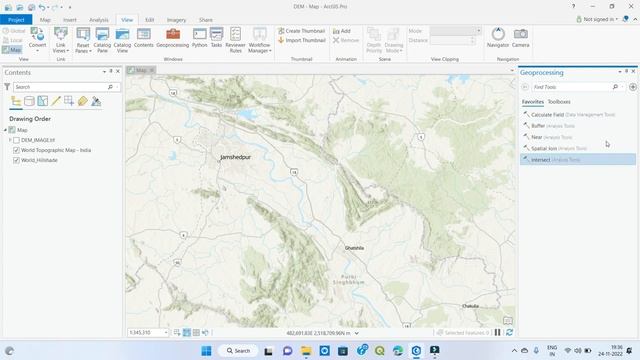Open the Tasks pane
The width and height of the screenshot is (640, 360).
click(216, 38)
